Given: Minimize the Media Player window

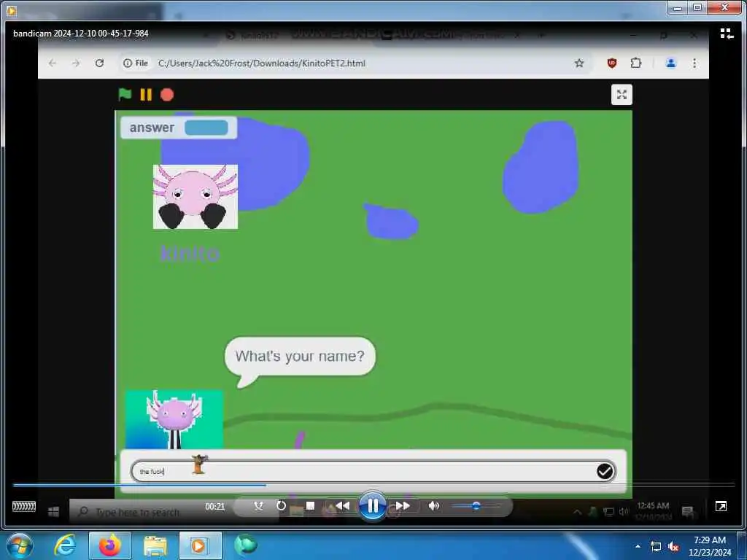Looking at the screenshot, I should (x=678, y=7).
